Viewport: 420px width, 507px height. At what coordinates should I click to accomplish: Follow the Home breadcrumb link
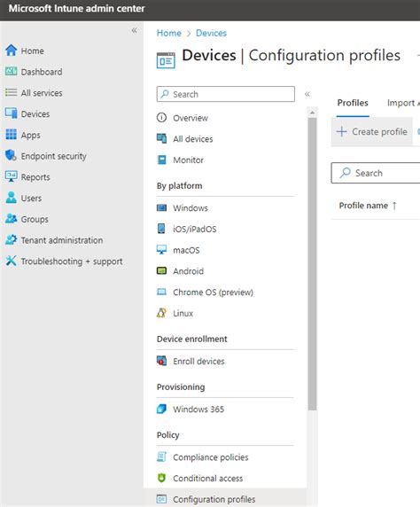pos(169,33)
